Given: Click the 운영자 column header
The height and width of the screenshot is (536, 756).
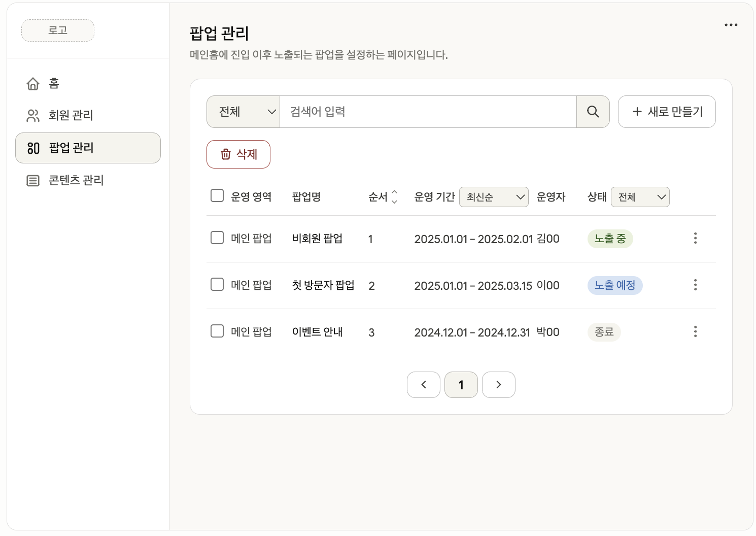Looking at the screenshot, I should coord(551,197).
